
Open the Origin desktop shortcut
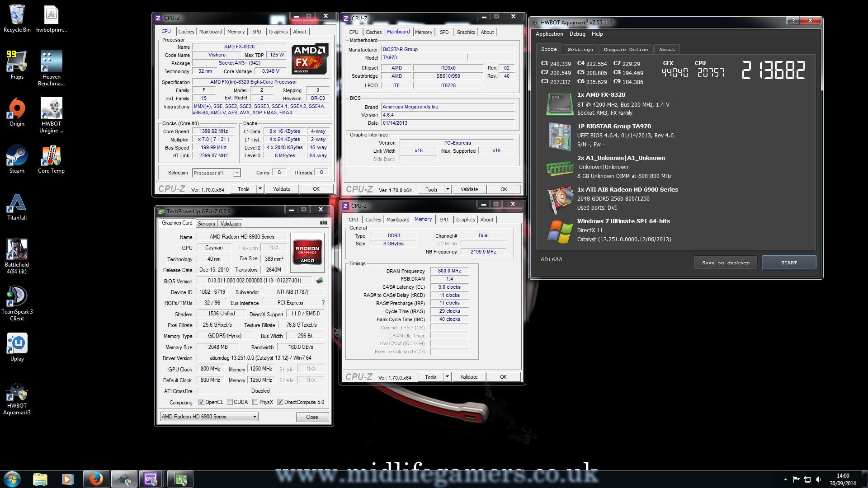click(17, 113)
